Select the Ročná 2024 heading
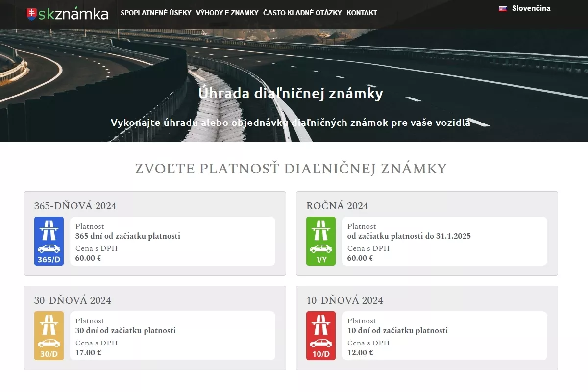This screenshot has height=392, width=588. click(x=337, y=206)
